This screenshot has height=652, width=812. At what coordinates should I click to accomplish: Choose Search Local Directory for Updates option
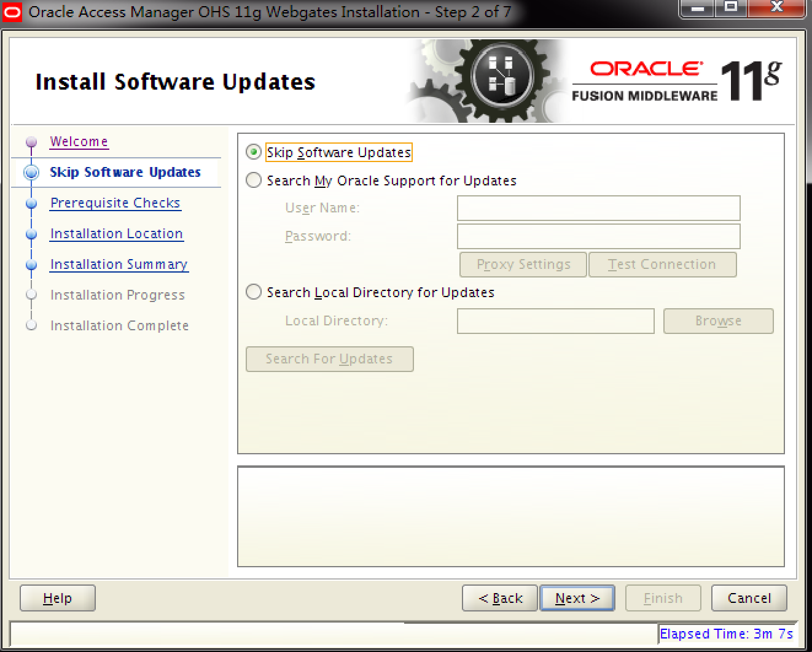tap(254, 292)
